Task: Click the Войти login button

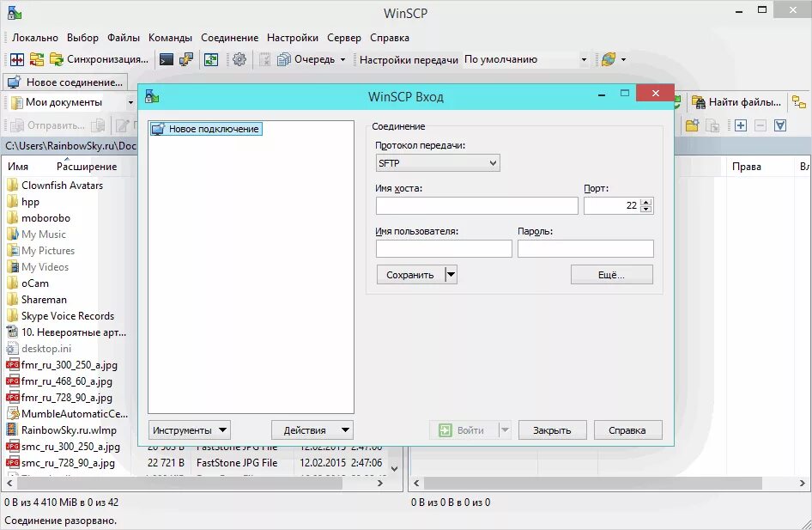Action: pyautogui.click(x=464, y=430)
